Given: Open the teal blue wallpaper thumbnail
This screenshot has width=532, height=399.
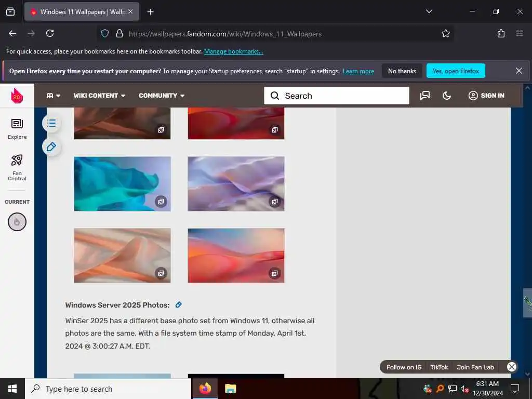Looking at the screenshot, I should [123, 184].
